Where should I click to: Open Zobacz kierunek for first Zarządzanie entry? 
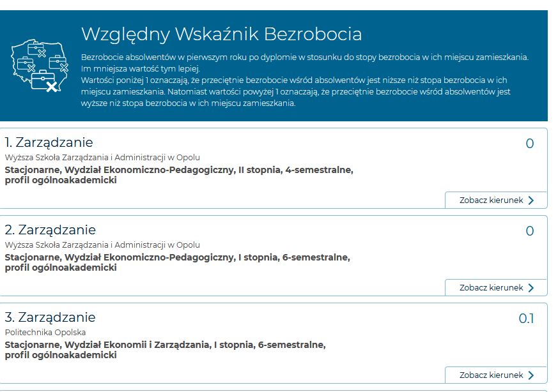coord(496,200)
